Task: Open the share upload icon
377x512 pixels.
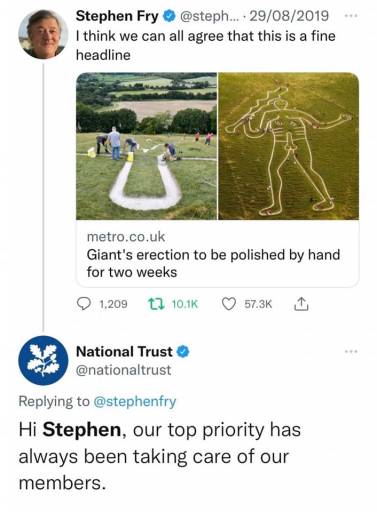Action: [301, 304]
